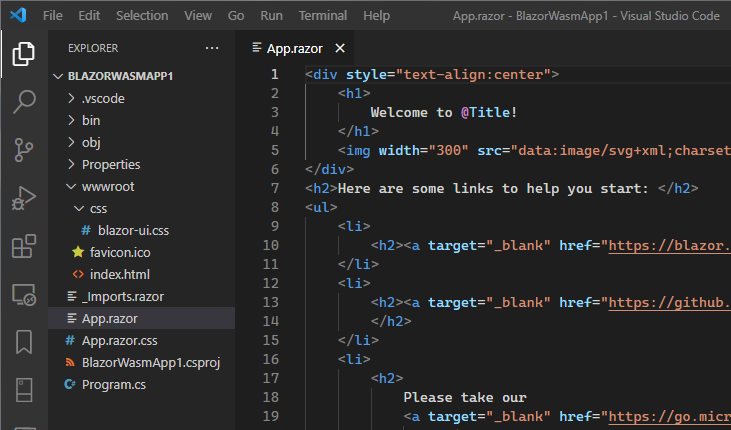Open the Remote Explorer view
This screenshot has width=731, height=430.
[23, 295]
